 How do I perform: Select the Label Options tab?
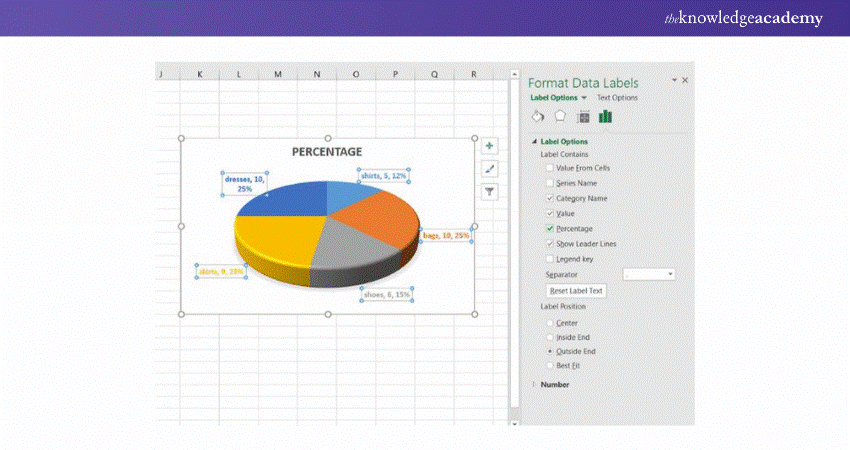pyautogui.click(x=553, y=98)
